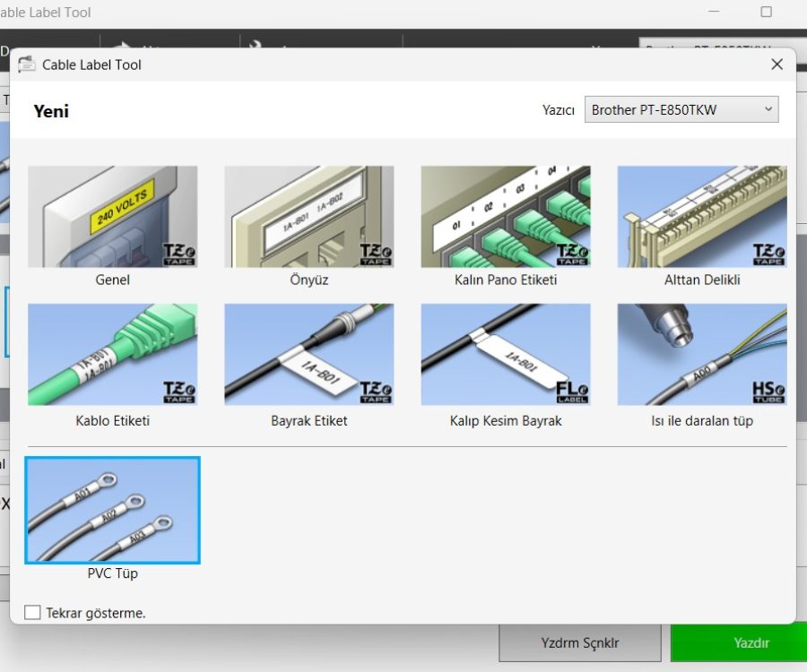The height and width of the screenshot is (672, 807).
Task: Click the Bayrak Etiket caption
Action: [x=308, y=420]
